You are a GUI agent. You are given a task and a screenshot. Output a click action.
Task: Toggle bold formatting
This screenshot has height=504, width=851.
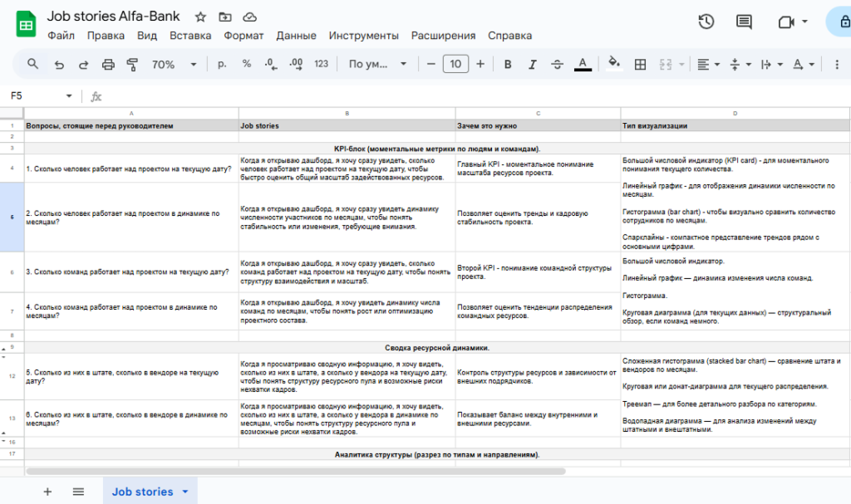pos(508,65)
